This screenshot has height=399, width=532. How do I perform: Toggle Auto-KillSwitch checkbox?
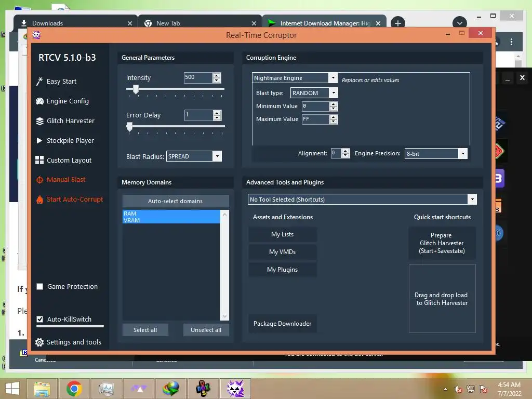click(x=39, y=320)
